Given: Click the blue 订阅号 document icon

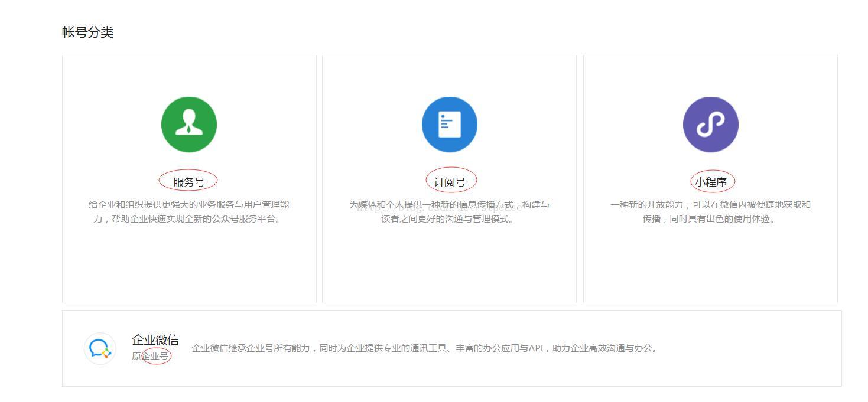Looking at the screenshot, I should pyautogui.click(x=450, y=125).
